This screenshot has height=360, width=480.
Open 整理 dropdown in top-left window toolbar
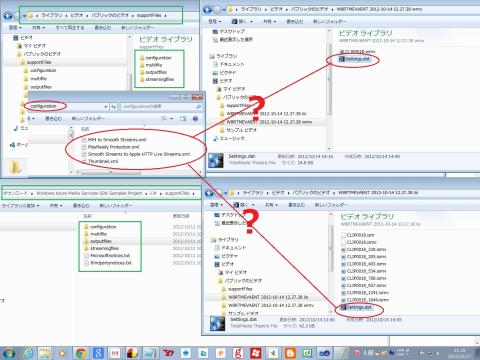coord(15,28)
